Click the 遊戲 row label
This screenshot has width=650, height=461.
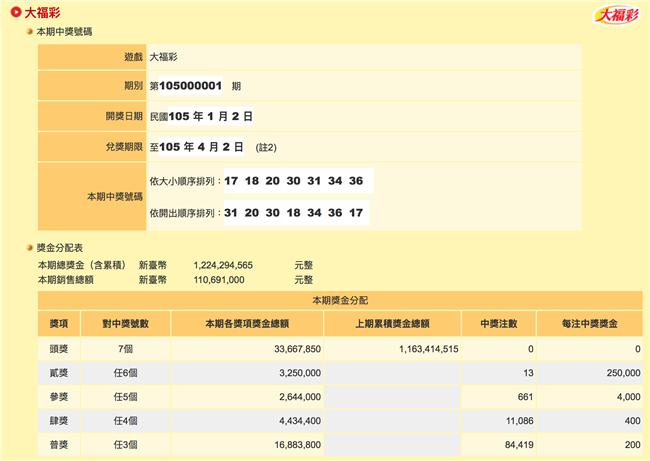tap(133, 57)
